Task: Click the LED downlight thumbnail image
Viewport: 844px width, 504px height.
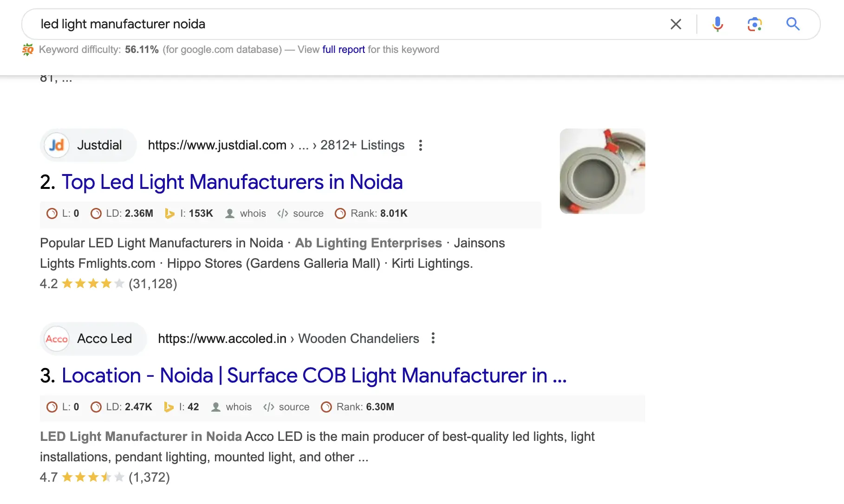Action: point(602,171)
